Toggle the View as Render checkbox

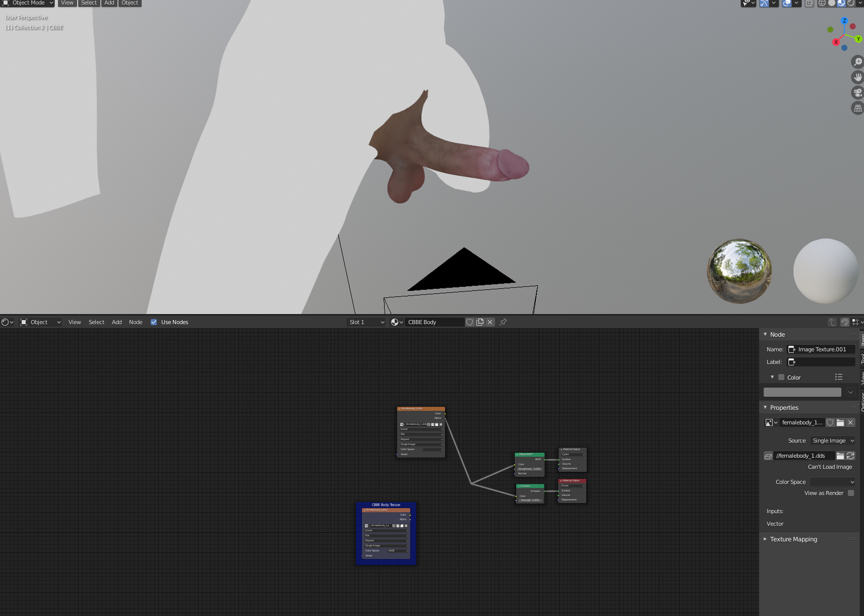[851, 493]
